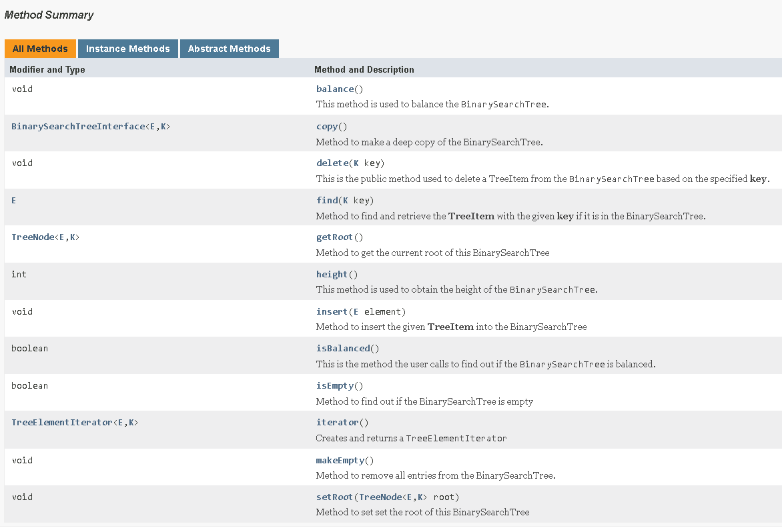Screen dimensions: 782x532
Task: Switch to the Abstract Methods tab
Action: [x=229, y=48]
